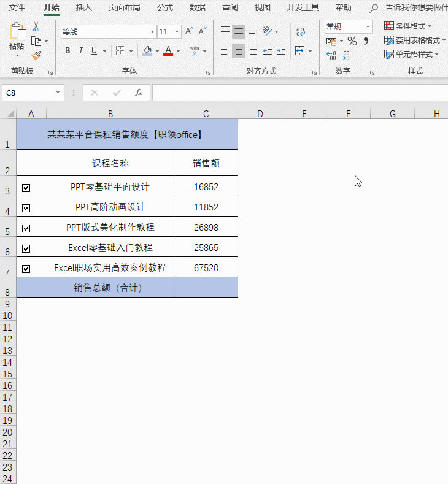Apply underline formatting
This screenshot has width=448, height=484.
tap(95, 51)
